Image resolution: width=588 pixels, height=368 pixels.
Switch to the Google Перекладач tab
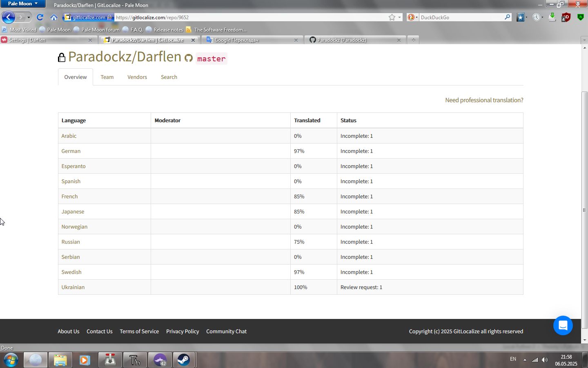[252, 40]
